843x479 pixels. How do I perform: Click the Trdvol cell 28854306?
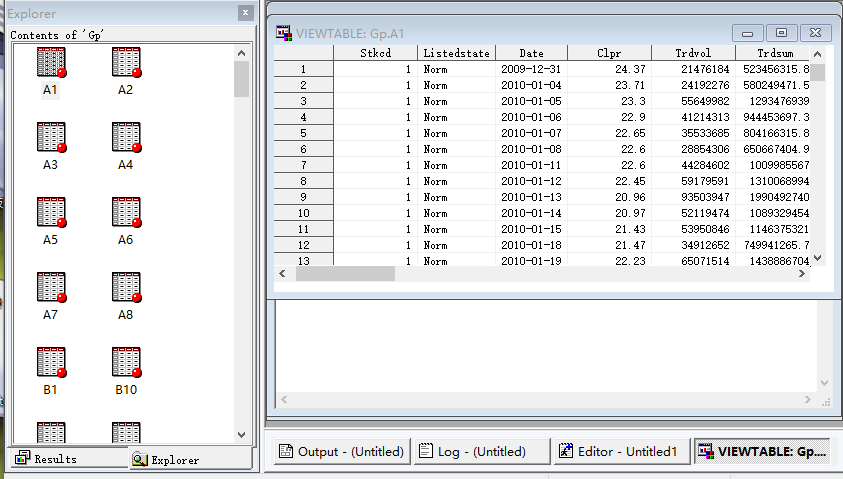tap(693, 149)
